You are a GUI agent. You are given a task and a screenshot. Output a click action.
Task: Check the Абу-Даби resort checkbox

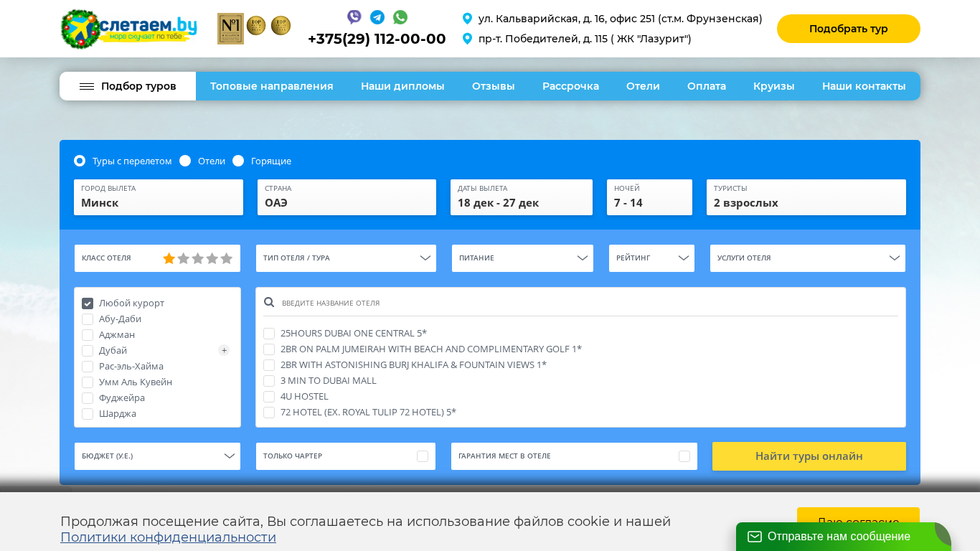[x=88, y=319]
